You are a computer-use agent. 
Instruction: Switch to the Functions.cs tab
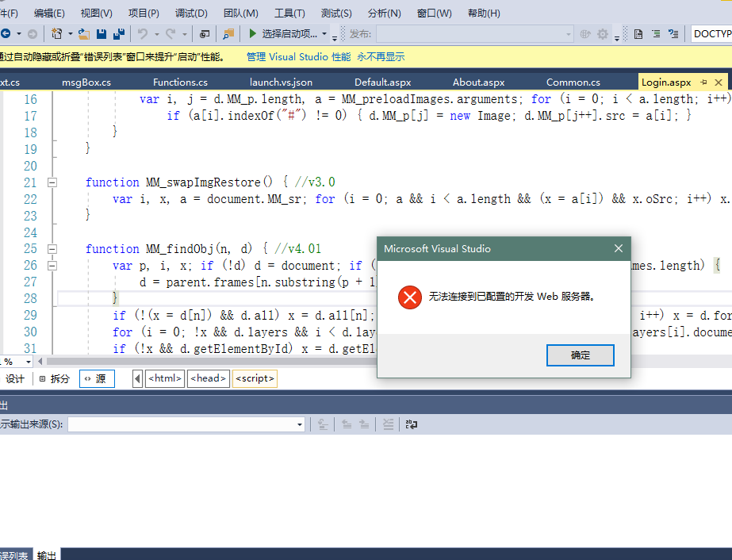coord(180,82)
